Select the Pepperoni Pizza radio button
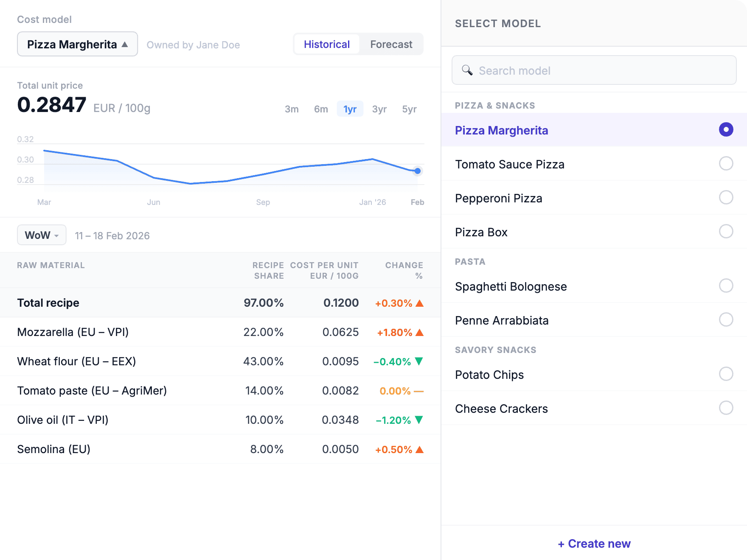 point(726,197)
